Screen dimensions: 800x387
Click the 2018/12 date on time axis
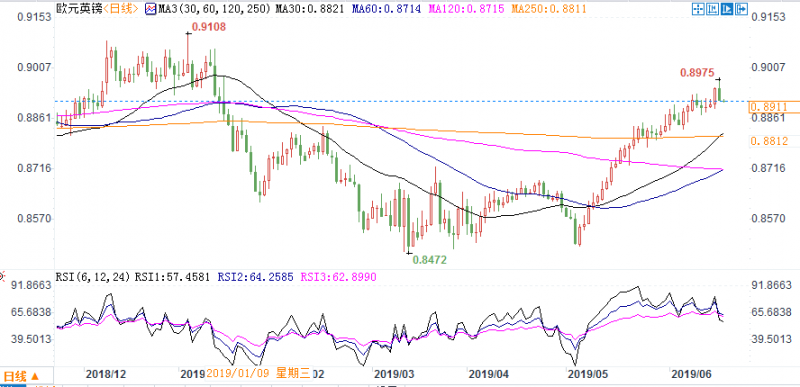(106, 374)
